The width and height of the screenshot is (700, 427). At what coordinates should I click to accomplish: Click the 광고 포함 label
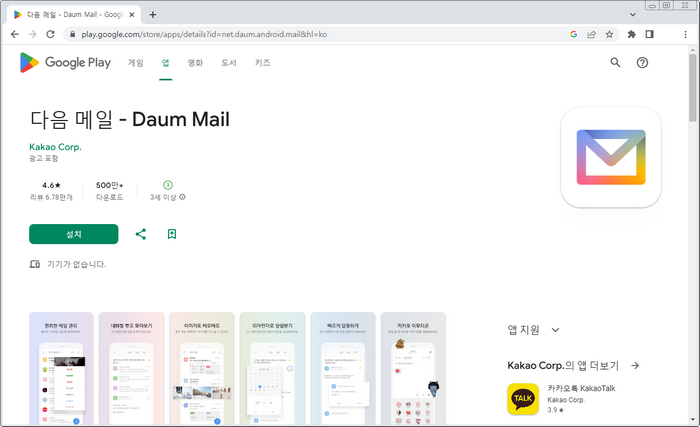pyautogui.click(x=44, y=158)
